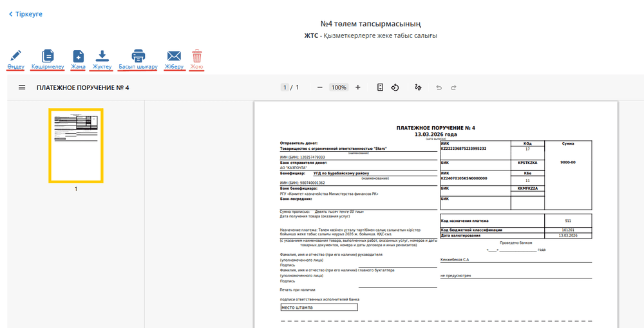
Task: Activate the annotation draw tool
Action: [418, 87]
